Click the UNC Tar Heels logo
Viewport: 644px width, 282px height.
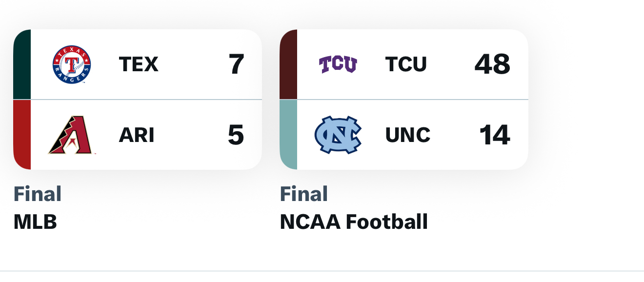[338, 135]
